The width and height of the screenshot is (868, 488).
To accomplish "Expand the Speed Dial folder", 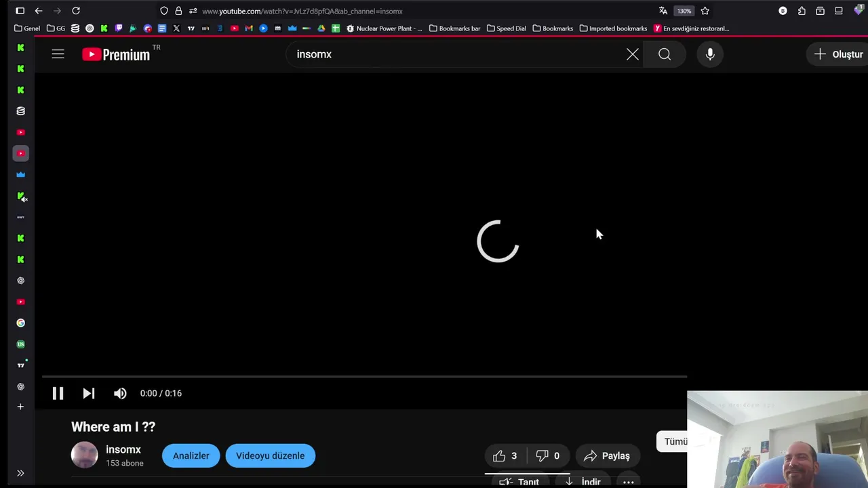I will coord(507,28).
